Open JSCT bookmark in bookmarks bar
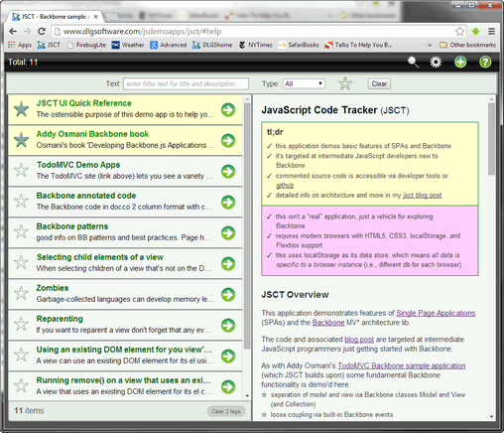 (x=49, y=45)
